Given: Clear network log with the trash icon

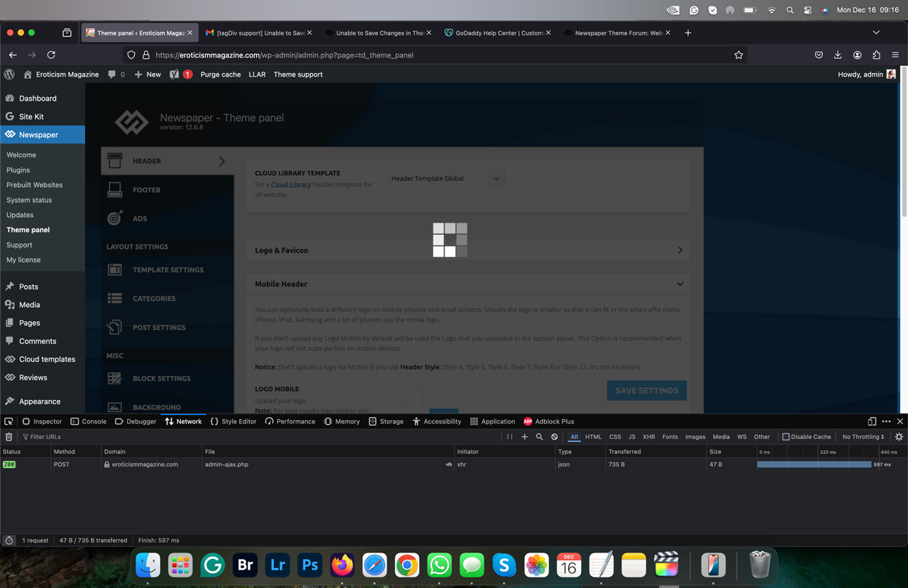Looking at the screenshot, I should [9, 437].
